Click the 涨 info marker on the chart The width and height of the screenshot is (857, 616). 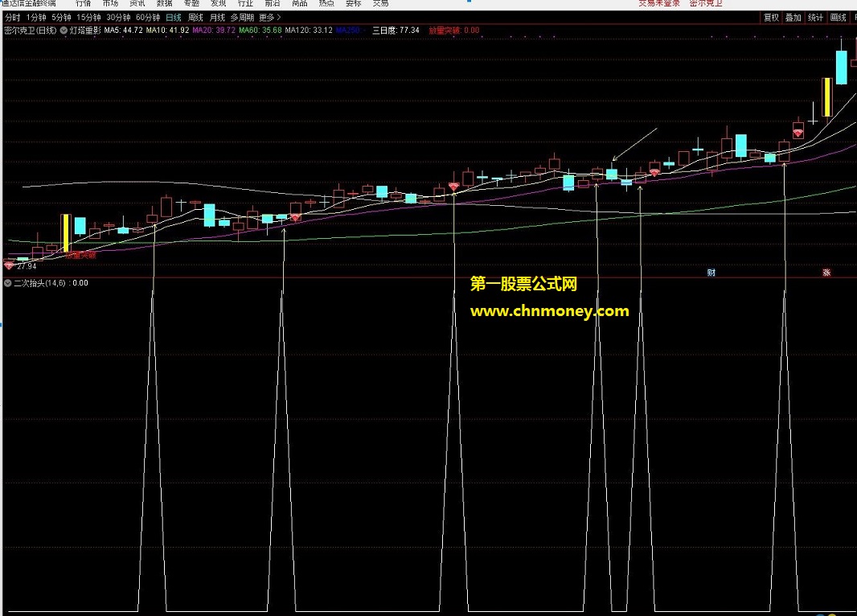click(826, 272)
